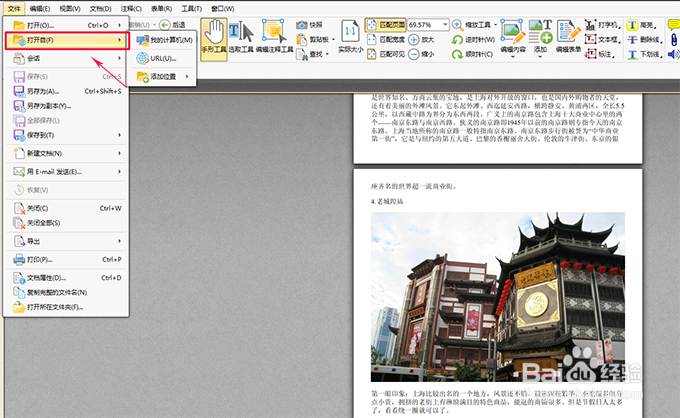Rotate page 顺时针(C) clockwise

click(472, 54)
